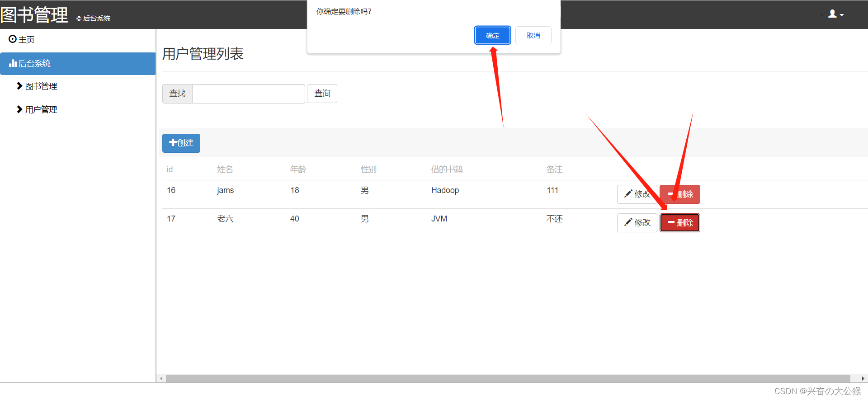Click the '你确定要删除吗?' dialog message

(344, 12)
